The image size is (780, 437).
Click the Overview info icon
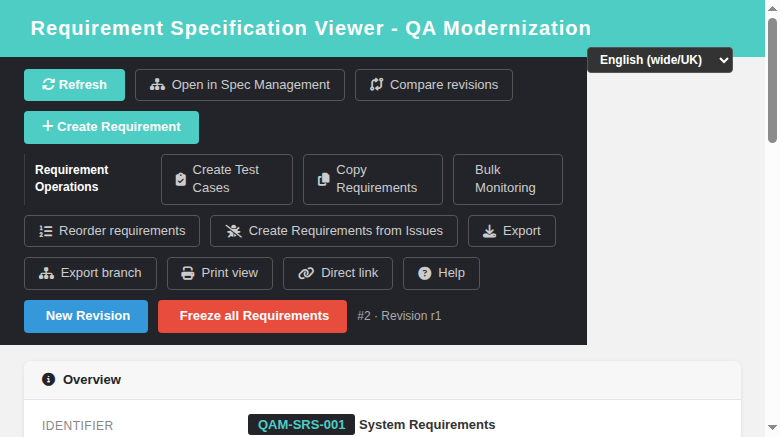point(48,379)
